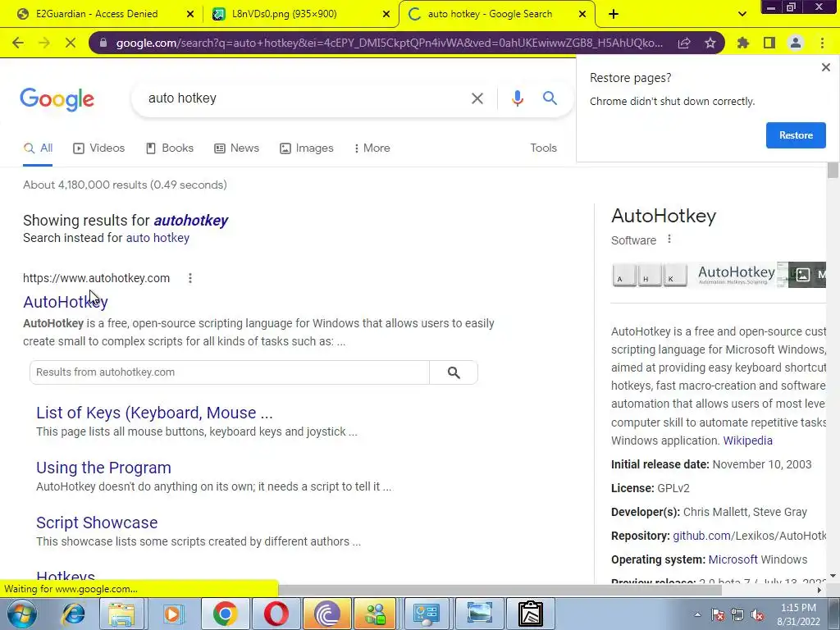View more images in knowledge panel
The image size is (840, 630).
(x=807, y=275)
